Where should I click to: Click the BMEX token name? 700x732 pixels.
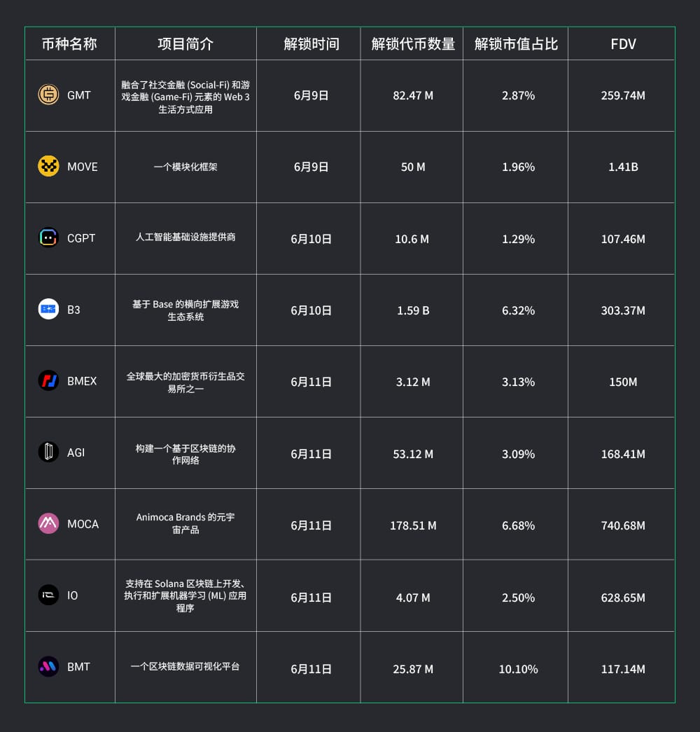pos(82,381)
